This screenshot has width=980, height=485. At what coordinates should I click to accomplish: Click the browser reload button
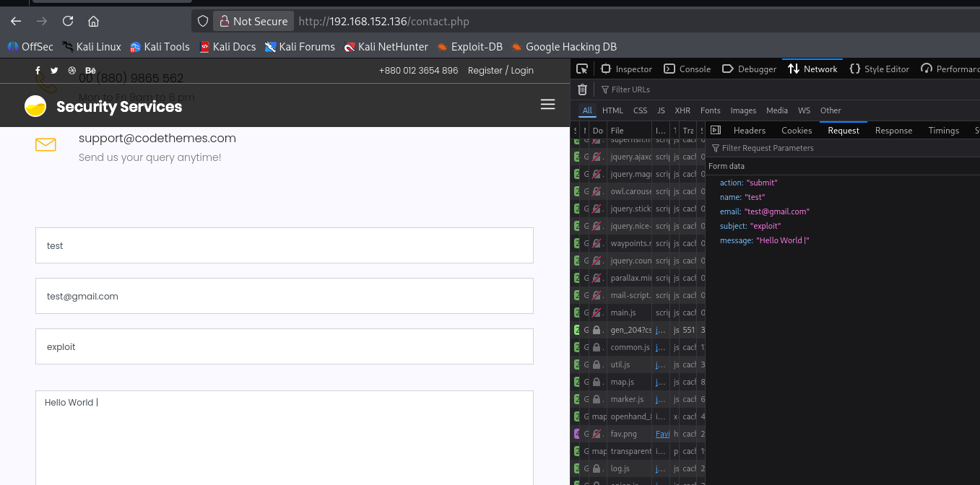(x=68, y=21)
